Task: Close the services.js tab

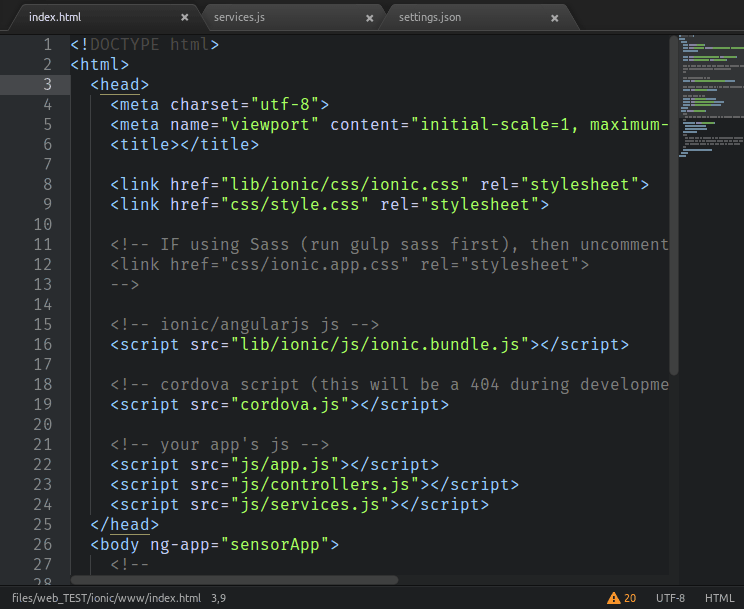Action: pyautogui.click(x=369, y=18)
